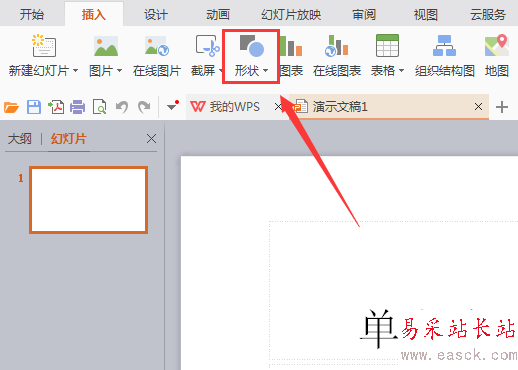Screen dimensions: 518x370
Task: Switch to the 开始 ribbon tab
Action: [x=32, y=15]
